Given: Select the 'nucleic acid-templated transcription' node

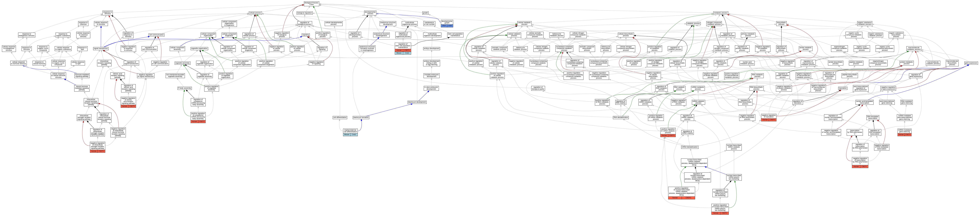Looking at the screenshot, I should click(x=864, y=102).
